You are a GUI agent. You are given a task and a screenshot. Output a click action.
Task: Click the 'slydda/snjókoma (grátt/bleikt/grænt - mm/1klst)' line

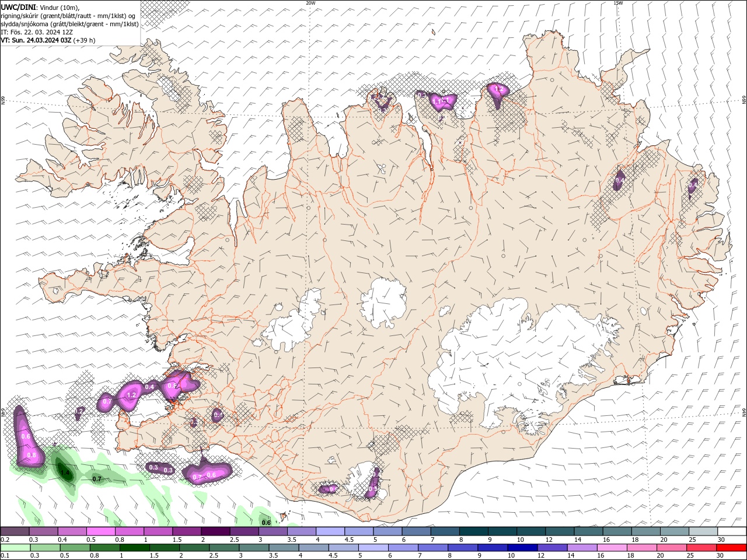point(69,24)
